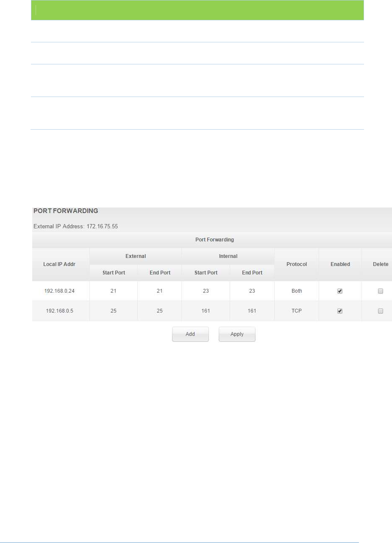The width and height of the screenshot is (392, 543).
Task: Click external Start Port column header
Action: click(114, 273)
